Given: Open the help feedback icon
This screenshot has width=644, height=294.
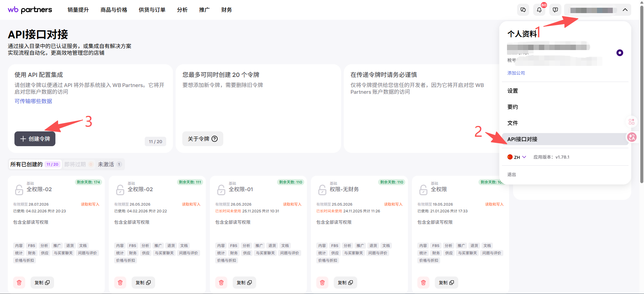Looking at the screenshot, I should (x=555, y=10).
